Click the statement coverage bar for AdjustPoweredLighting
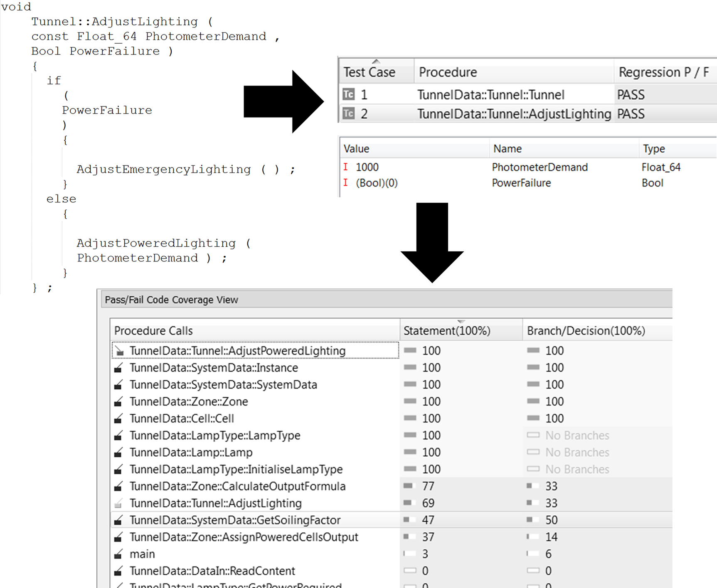The width and height of the screenshot is (717, 588). [x=410, y=350]
